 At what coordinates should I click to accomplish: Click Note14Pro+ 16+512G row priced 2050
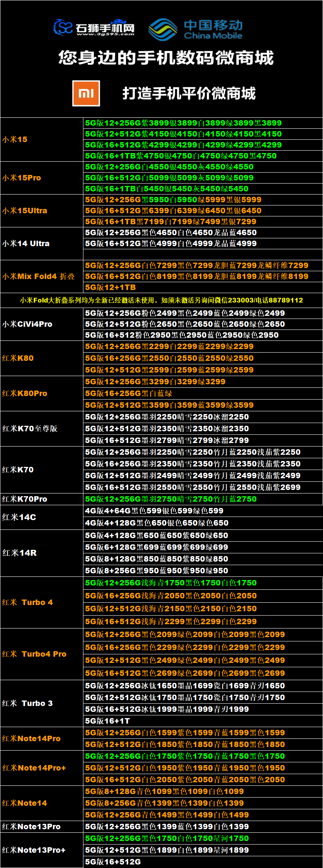tap(203, 780)
